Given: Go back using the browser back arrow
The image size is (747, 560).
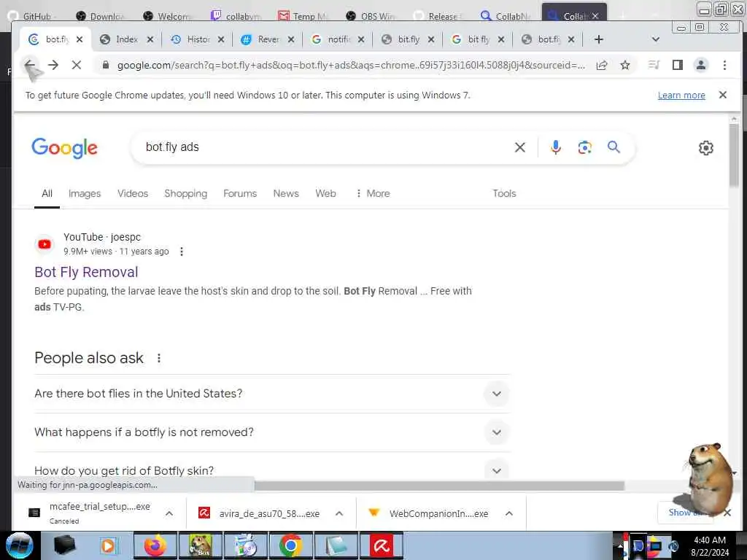Looking at the screenshot, I should pyautogui.click(x=29, y=65).
